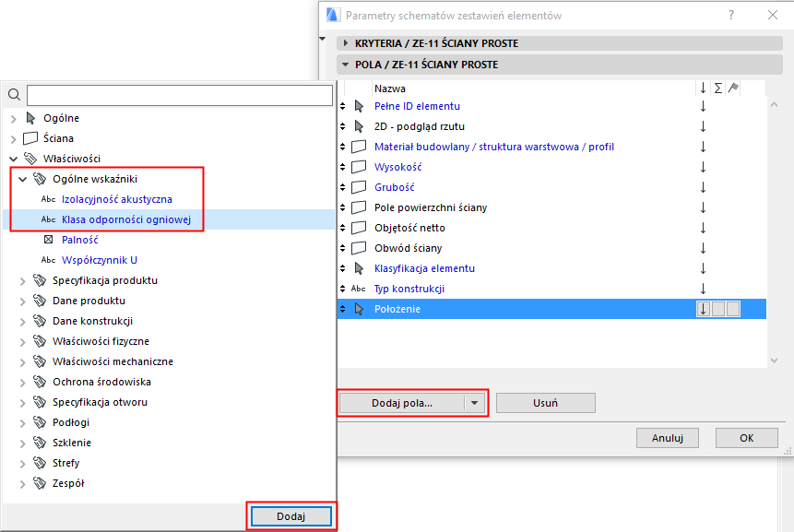
Task: Select Klasa odporności ogniowej property
Action: (126, 219)
